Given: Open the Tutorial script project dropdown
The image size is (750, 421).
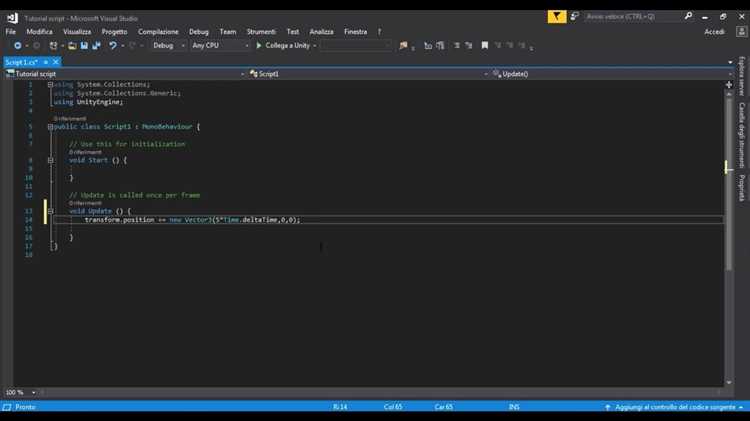Looking at the screenshot, I should point(242,74).
